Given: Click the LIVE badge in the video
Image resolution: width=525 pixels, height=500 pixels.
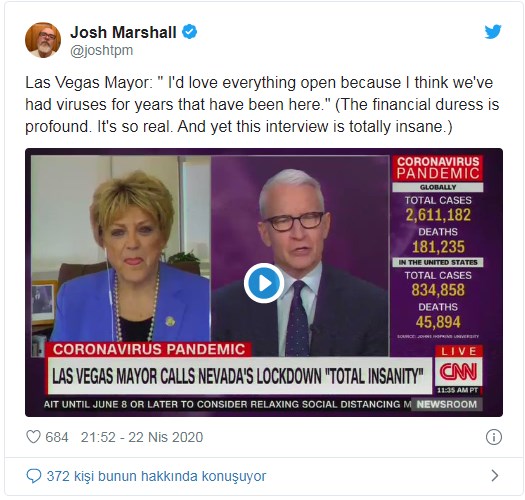Looking at the screenshot, I should point(459,351).
